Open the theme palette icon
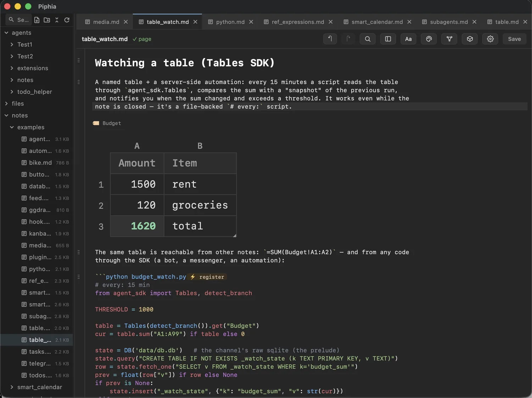 tap(429, 39)
